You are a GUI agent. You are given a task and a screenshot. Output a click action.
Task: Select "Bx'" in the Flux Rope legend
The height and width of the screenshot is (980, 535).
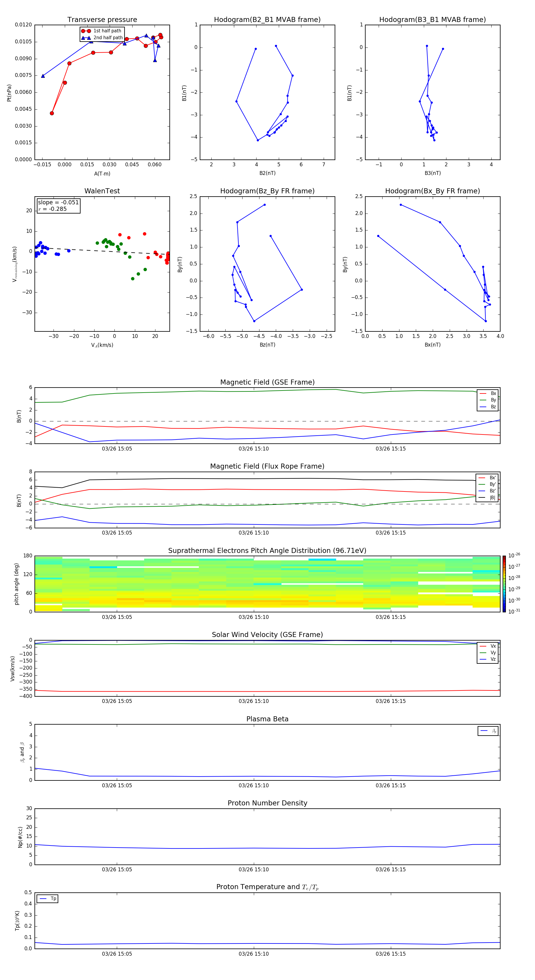click(x=487, y=478)
